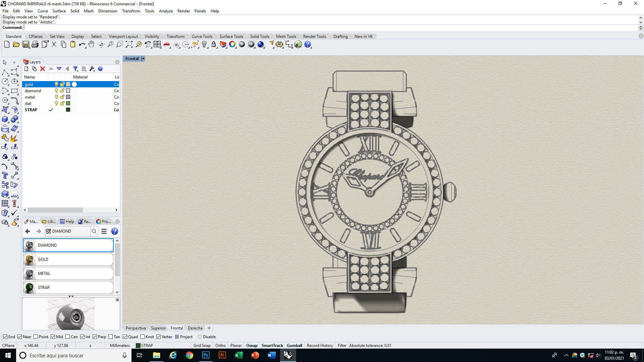Toggle Gumball in status bar
Viewport: 644px width, 362px height.
point(294,346)
